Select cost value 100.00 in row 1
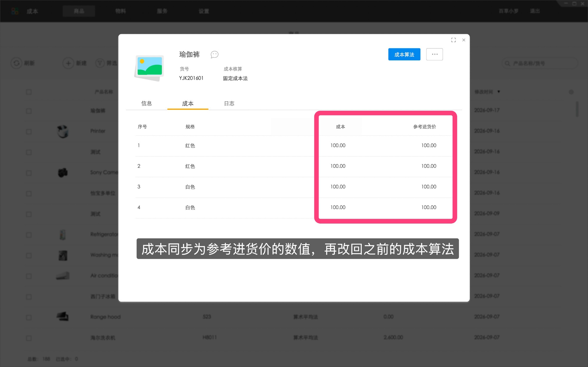 [338, 146]
